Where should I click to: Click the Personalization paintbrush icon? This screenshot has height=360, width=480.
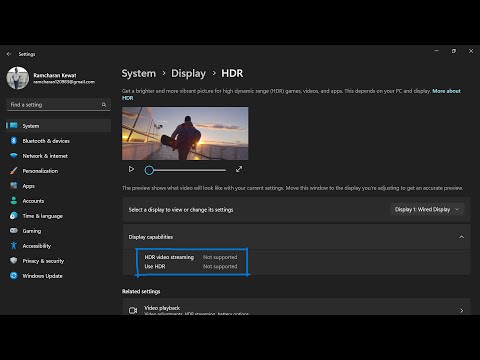click(13, 171)
